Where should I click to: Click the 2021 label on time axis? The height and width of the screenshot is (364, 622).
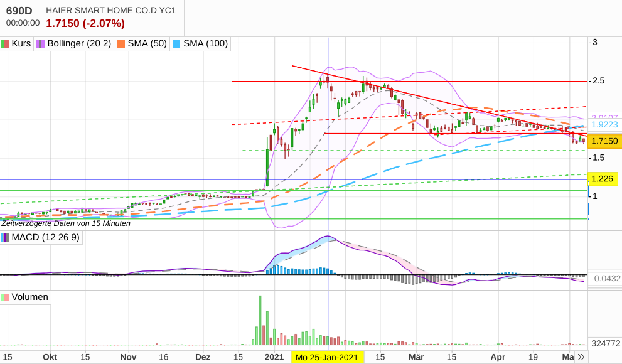click(274, 357)
